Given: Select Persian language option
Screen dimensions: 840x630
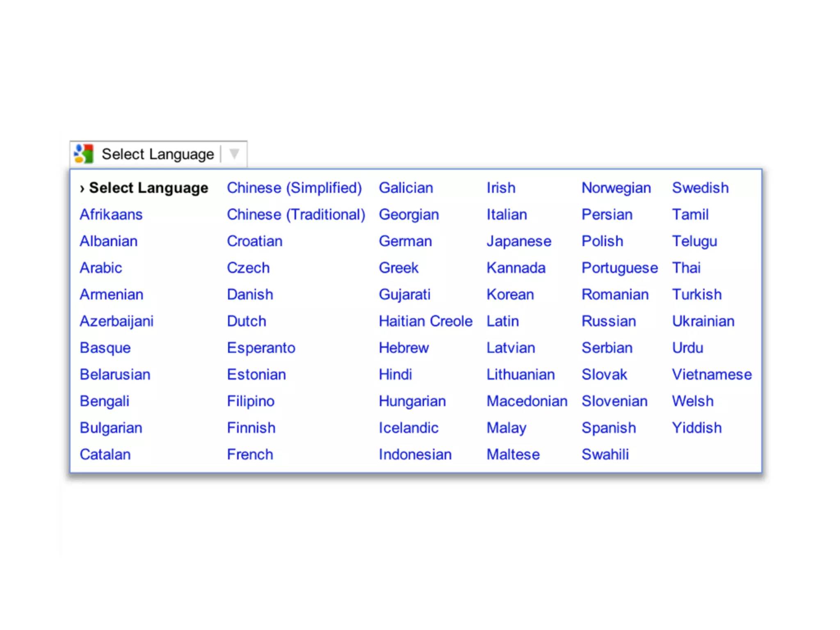Looking at the screenshot, I should [607, 215].
